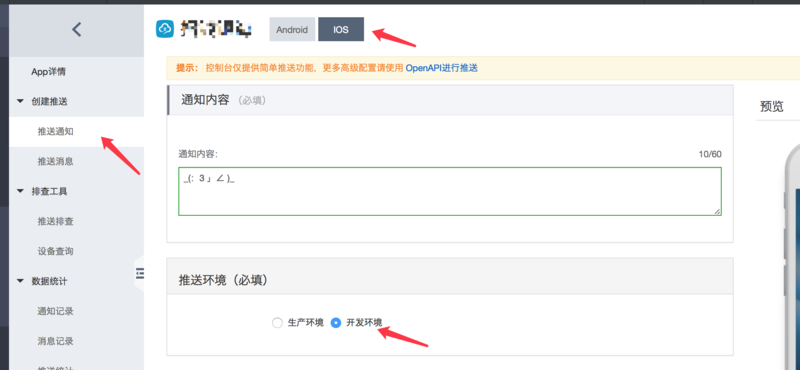This screenshot has width=800, height=370.
Task: Open 推送排查 in the sidebar
Action: [55, 221]
